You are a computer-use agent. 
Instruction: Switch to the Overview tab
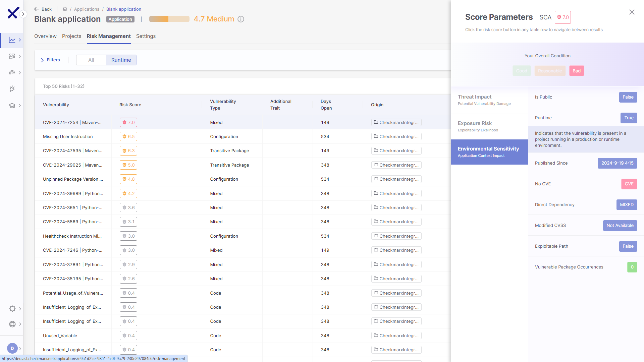coord(45,36)
